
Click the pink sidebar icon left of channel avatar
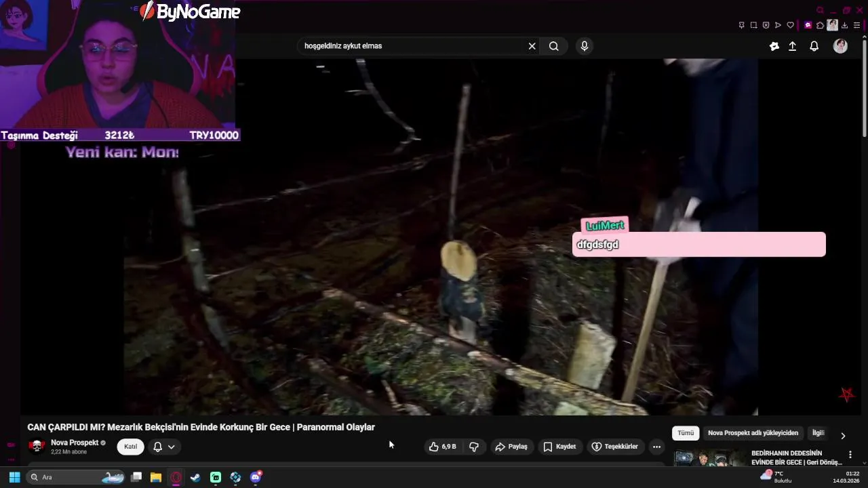[11, 445]
